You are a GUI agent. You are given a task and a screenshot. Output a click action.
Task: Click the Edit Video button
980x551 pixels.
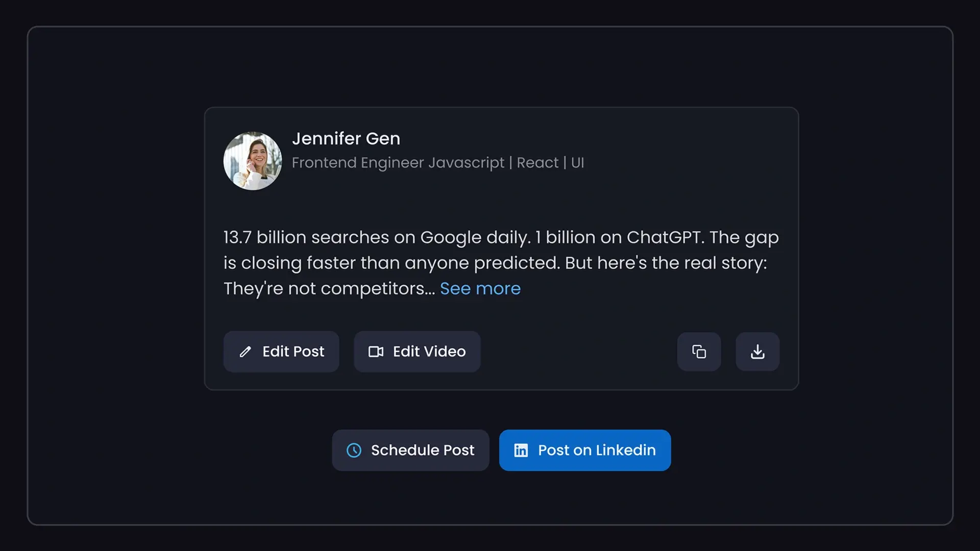(x=416, y=352)
